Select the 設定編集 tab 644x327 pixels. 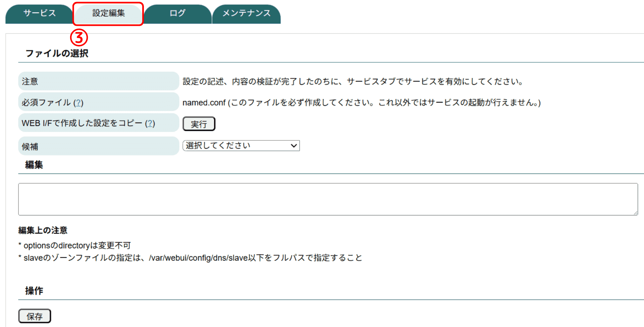tap(108, 13)
